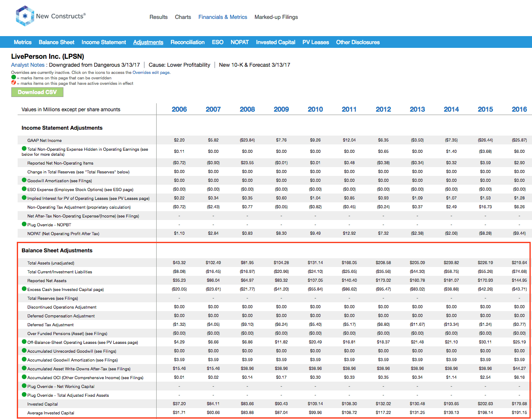Click the 2016 year column header

pos(519,109)
